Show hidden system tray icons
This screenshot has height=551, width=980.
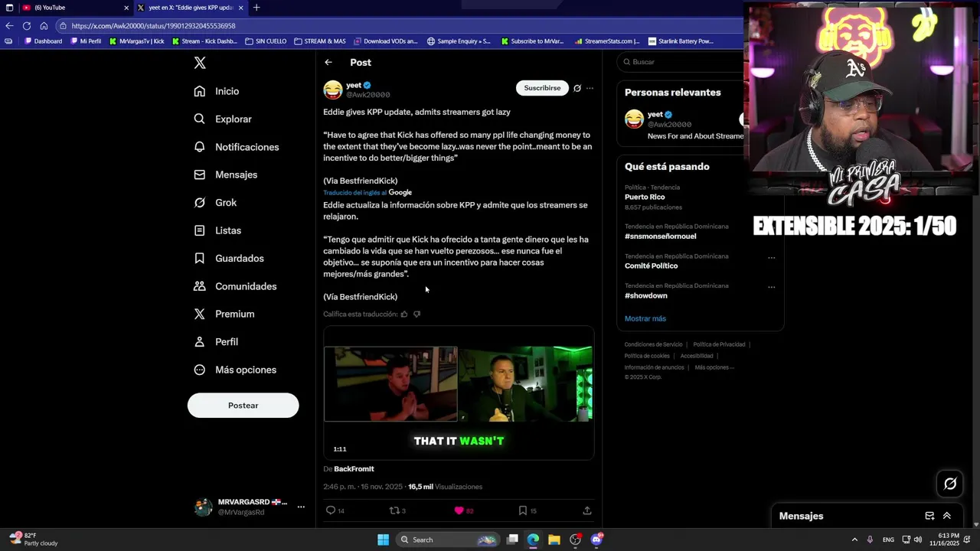pyautogui.click(x=854, y=540)
